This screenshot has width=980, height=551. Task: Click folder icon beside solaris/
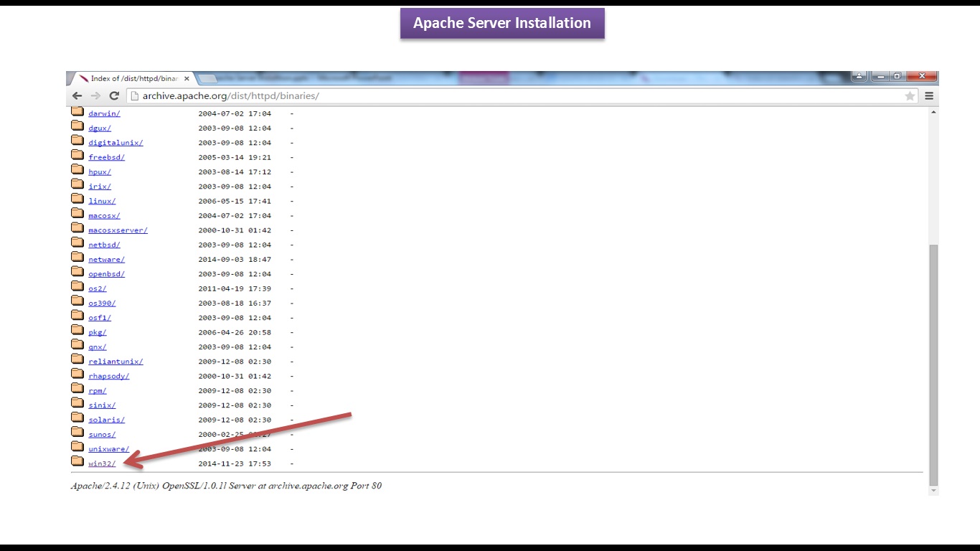77,418
